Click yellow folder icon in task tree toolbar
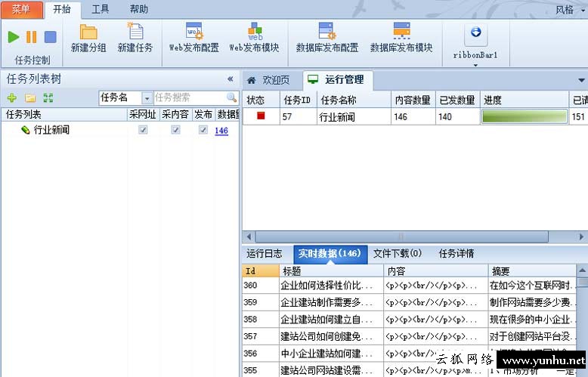 click(x=30, y=98)
